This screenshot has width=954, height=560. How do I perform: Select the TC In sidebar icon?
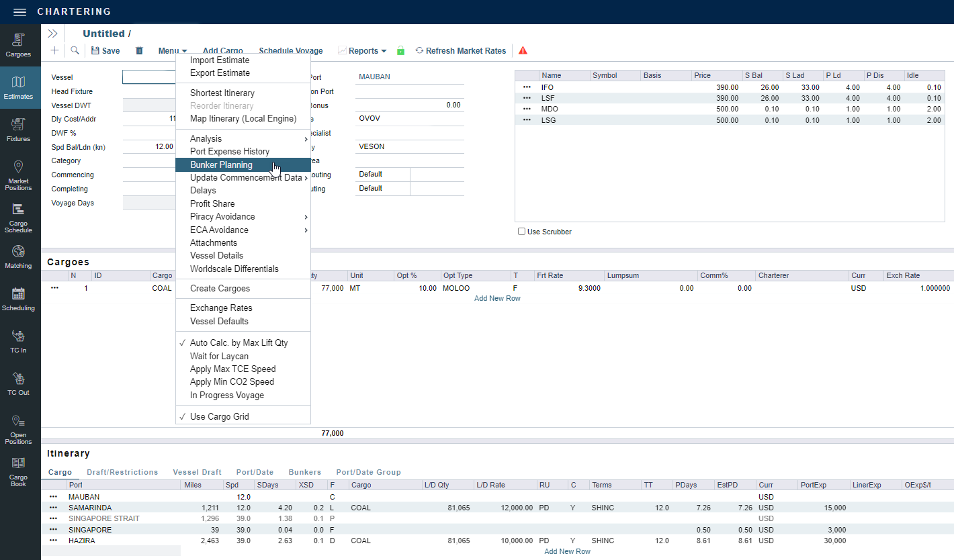pos(18,341)
